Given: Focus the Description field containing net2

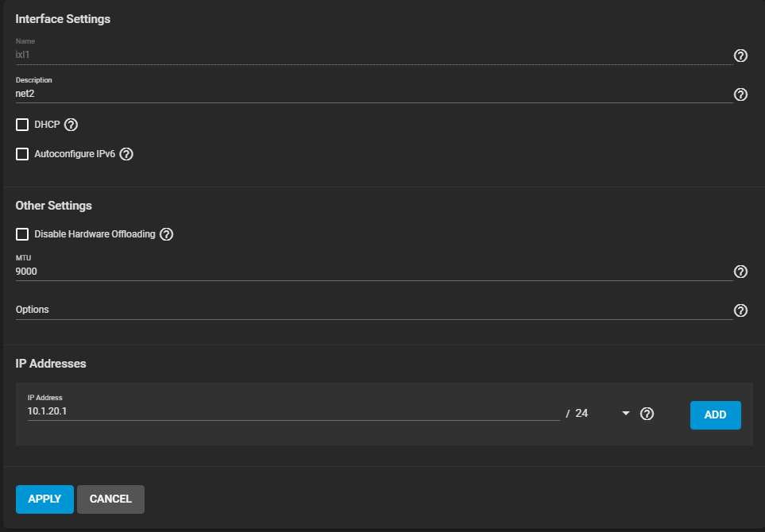Looking at the screenshot, I should click(373, 94).
